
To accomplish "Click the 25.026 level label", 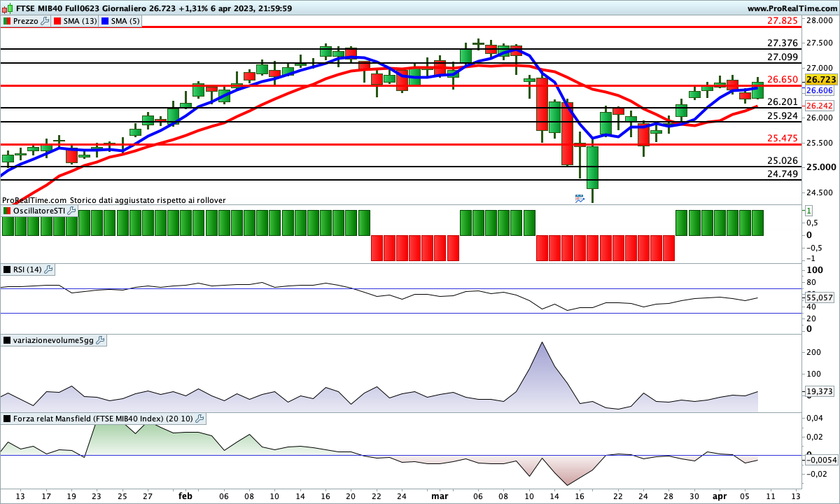I will 783,161.
